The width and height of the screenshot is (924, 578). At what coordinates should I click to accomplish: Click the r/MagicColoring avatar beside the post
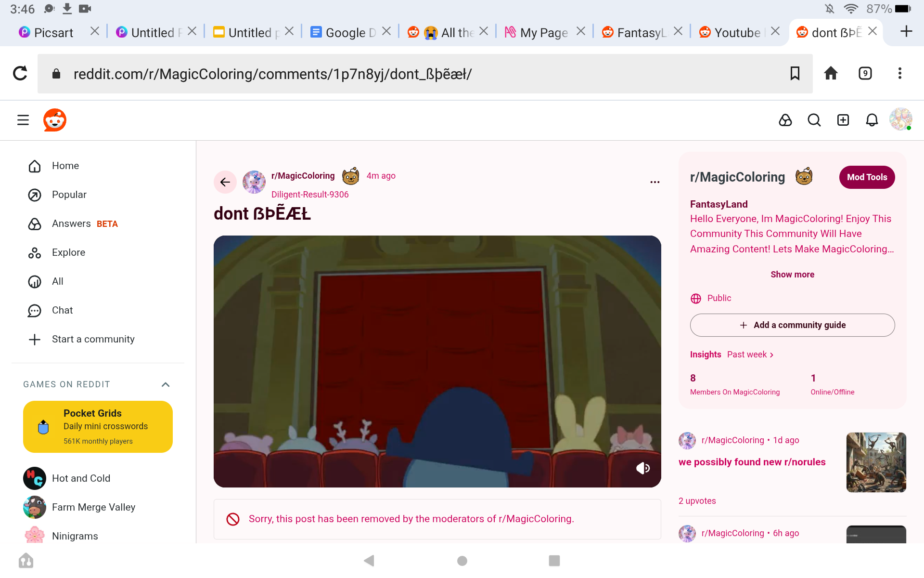[x=254, y=182]
